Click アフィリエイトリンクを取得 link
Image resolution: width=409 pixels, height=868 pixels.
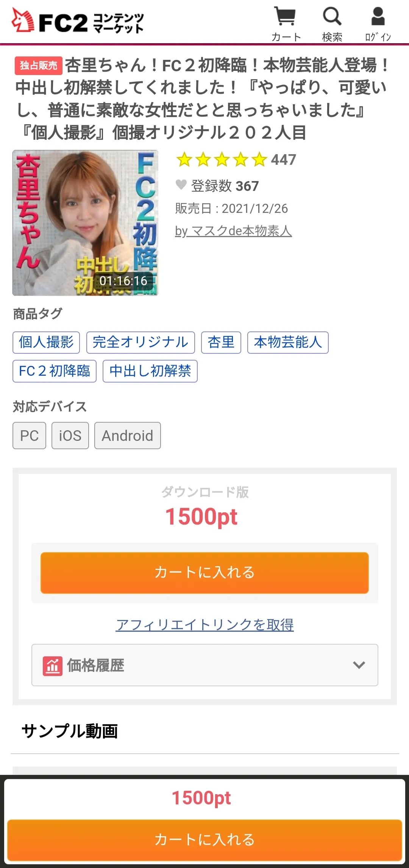pos(205,624)
